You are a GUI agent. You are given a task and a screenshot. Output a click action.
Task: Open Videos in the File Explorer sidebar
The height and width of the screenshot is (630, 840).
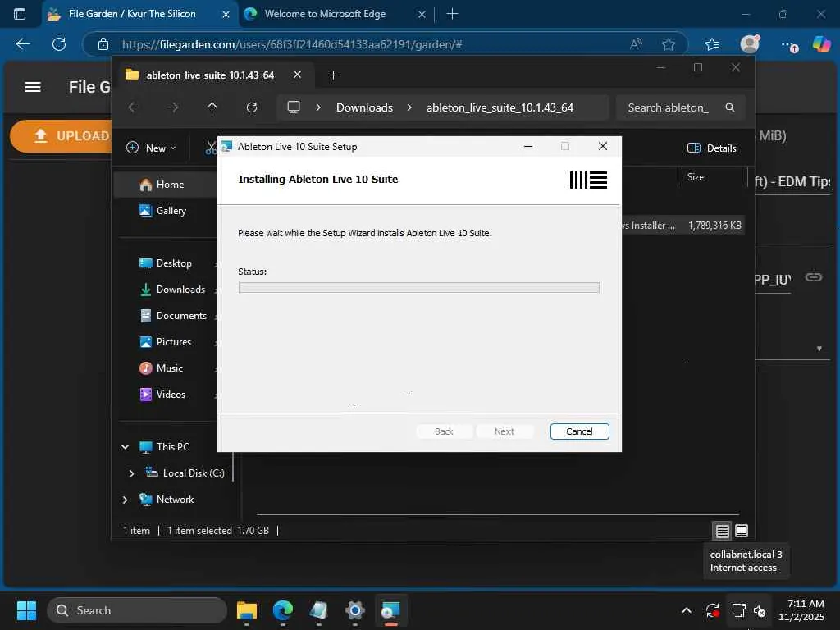(x=163, y=395)
